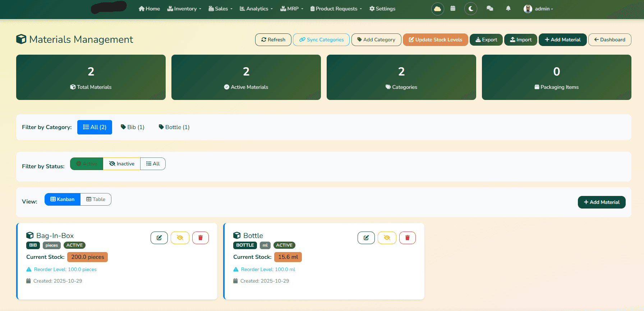Switch to Kanban view
Image resolution: width=644 pixels, height=311 pixels.
[x=63, y=199]
